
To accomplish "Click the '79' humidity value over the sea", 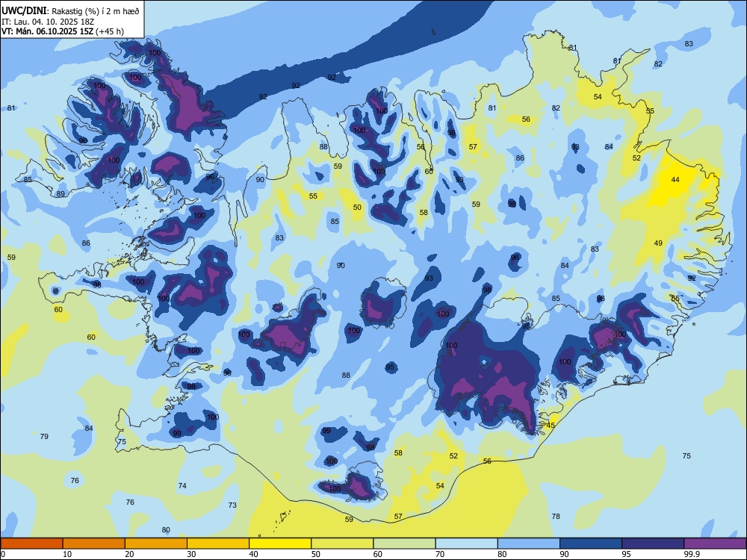I will [44, 436].
